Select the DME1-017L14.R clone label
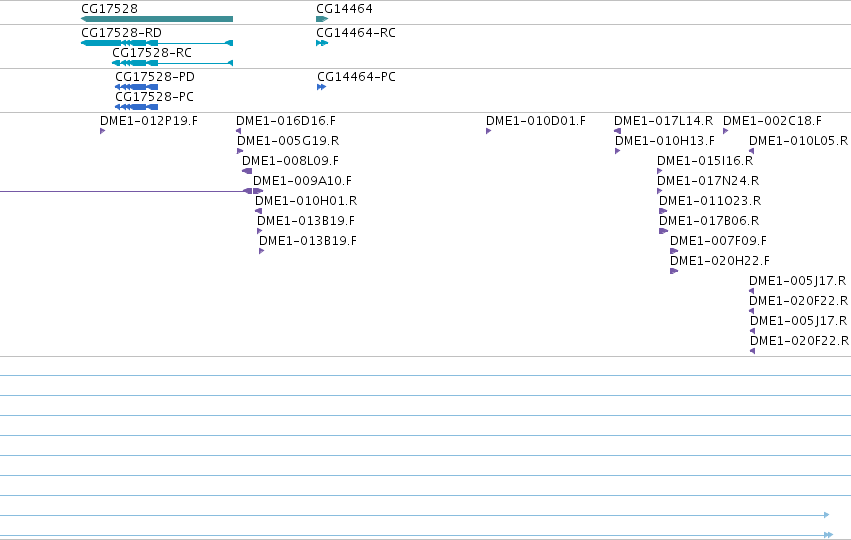 [663, 120]
